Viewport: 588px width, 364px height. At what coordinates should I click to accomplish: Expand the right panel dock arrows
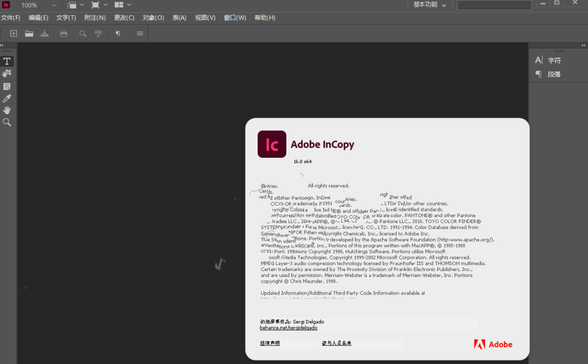click(x=583, y=45)
